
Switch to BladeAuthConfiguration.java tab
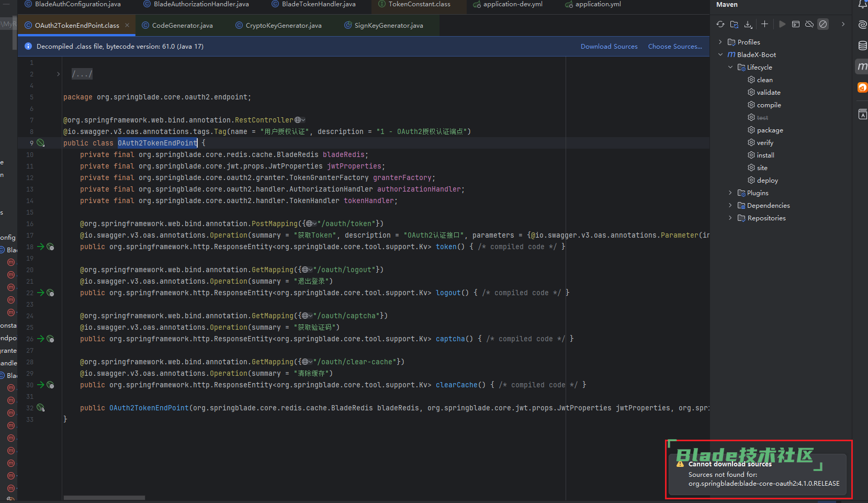[73, 4]
